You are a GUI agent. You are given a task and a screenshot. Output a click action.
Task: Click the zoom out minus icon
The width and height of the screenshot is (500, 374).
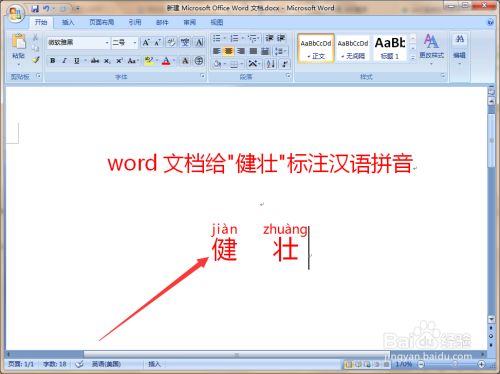[421, 364]
